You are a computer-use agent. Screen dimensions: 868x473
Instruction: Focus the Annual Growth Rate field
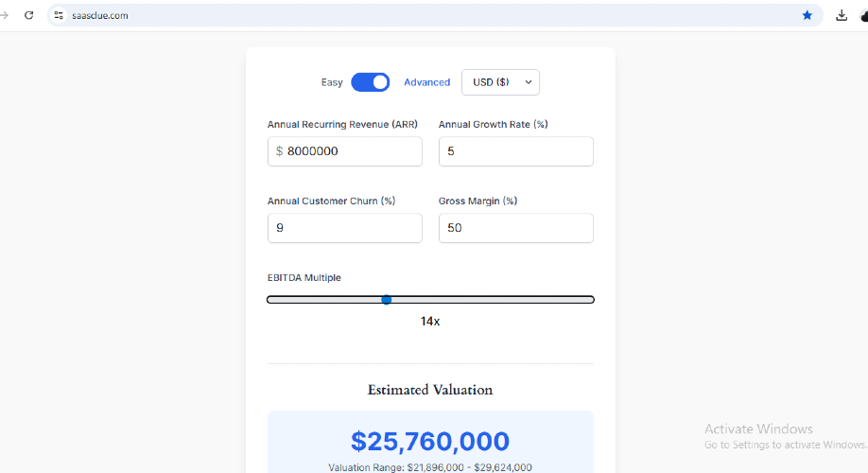tap(516, 151)
